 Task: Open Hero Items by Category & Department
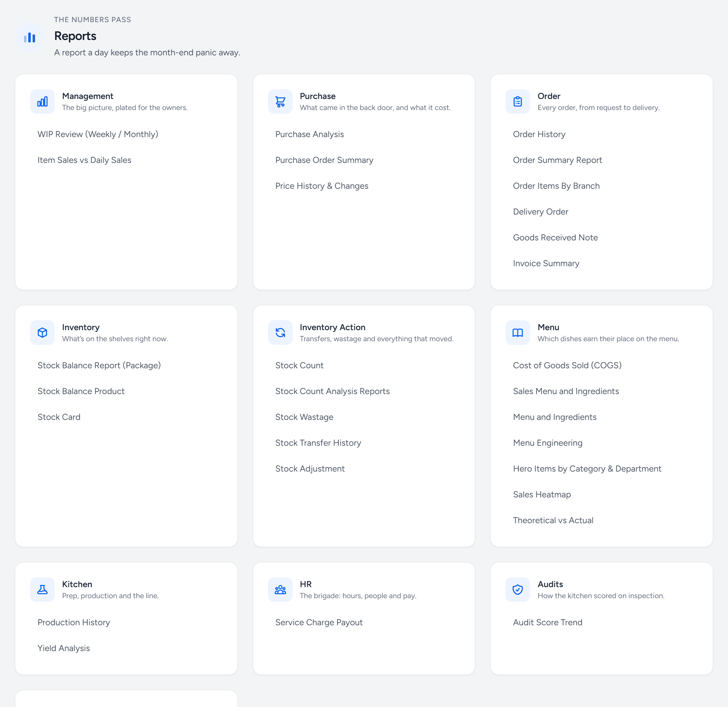point(587,468)
